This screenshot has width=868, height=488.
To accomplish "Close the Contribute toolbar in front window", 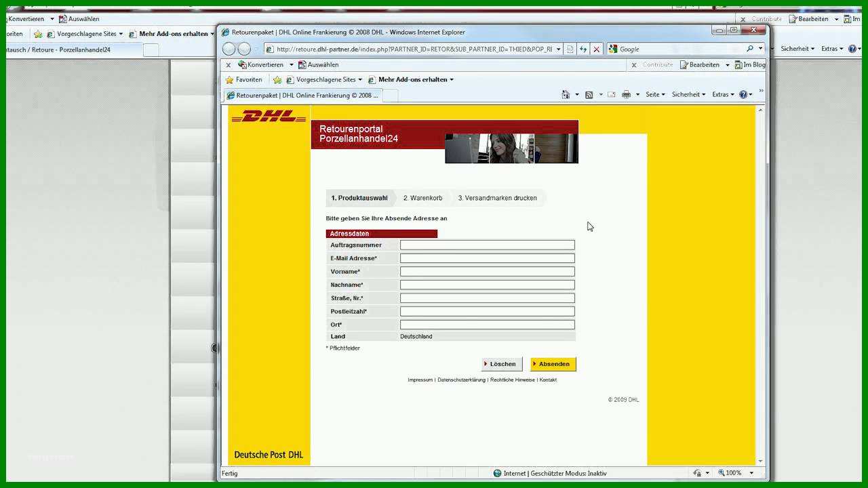I will (x=634, y=65).
